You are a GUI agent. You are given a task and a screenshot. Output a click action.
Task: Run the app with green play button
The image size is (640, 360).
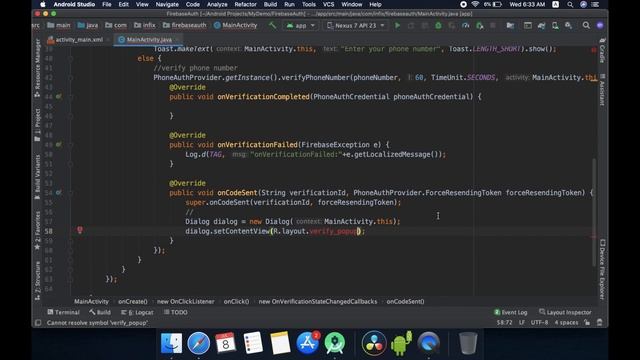click(397, 25)
